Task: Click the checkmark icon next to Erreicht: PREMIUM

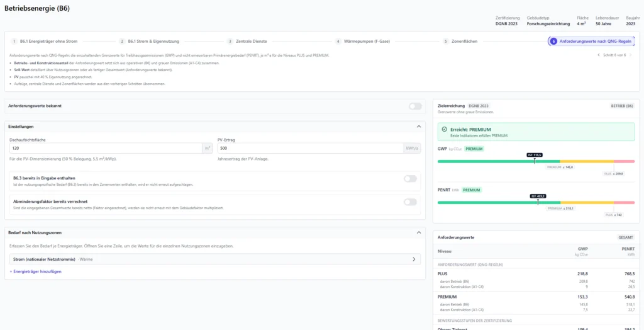Action: (x=444, y=129)
